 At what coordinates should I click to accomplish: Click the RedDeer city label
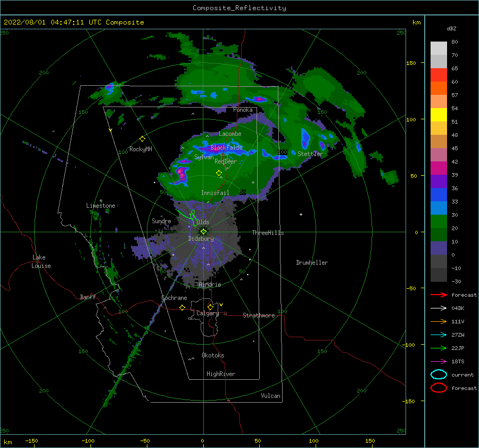226,161
